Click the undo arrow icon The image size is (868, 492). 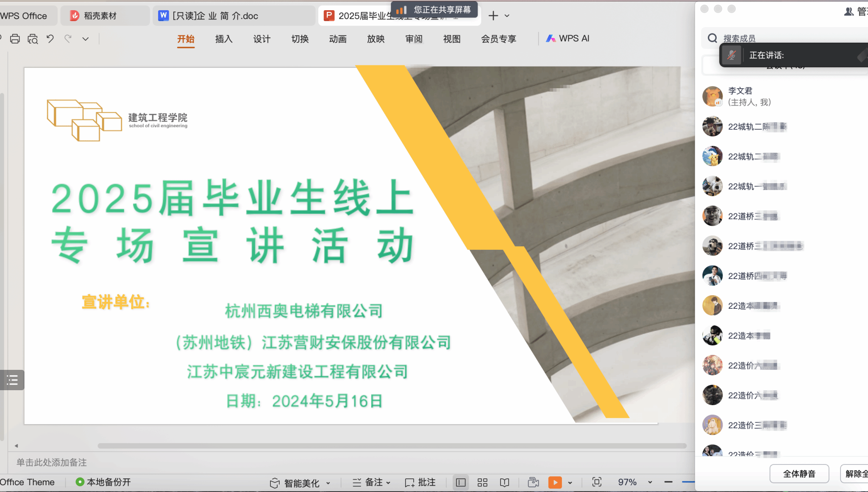pyautogui.click(x=50, y=39)
